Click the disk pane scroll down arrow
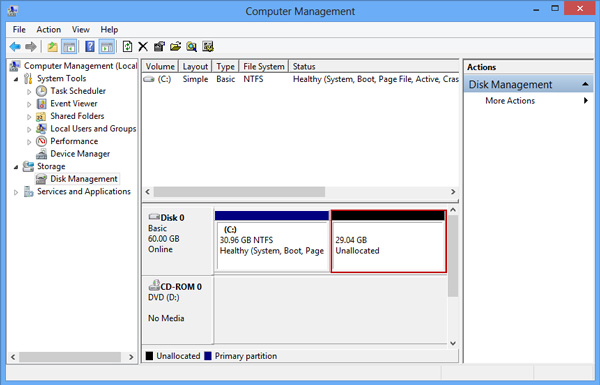The image size is (600, 385). [453, 343]
